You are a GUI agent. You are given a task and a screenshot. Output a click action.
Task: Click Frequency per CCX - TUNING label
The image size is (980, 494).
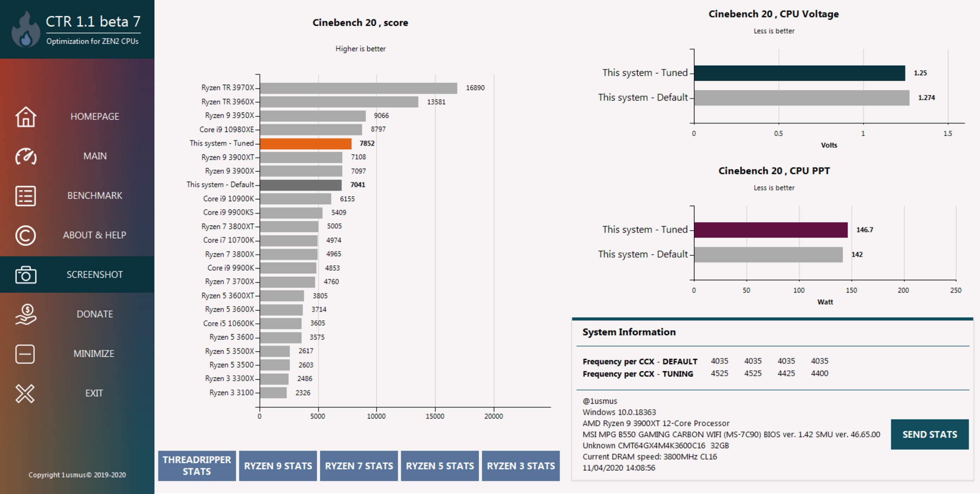638,374
